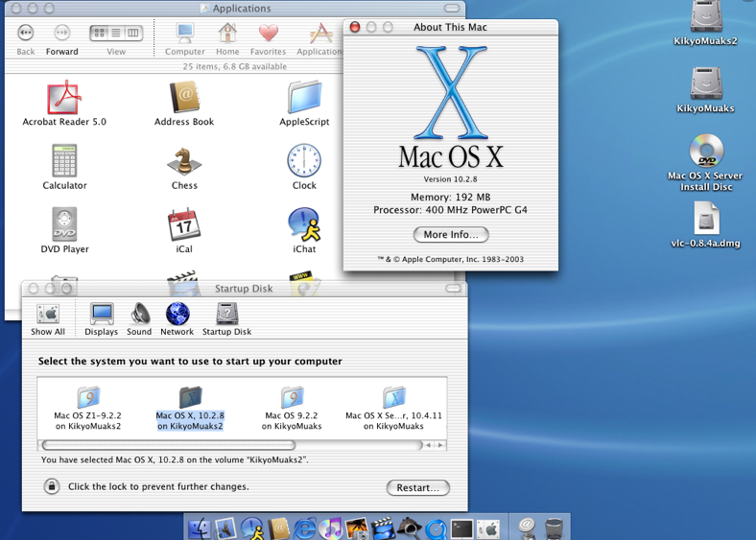Open Address Book from the Dock
The height and width of the screenshot is (540, 756).
[278, 528]
